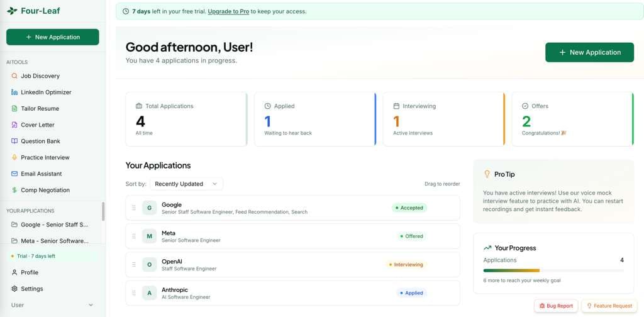Click the Tailor Resume document icon
The width and height of the screenshot is (644, 317).
tap(14, 108)
